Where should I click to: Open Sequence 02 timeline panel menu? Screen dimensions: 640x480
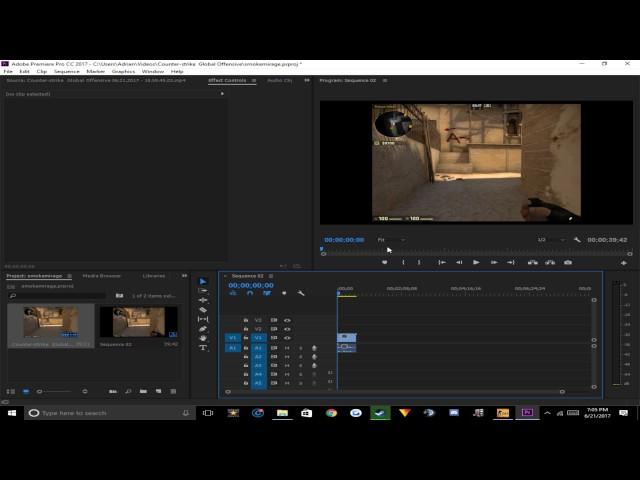(x=271, y=276)
